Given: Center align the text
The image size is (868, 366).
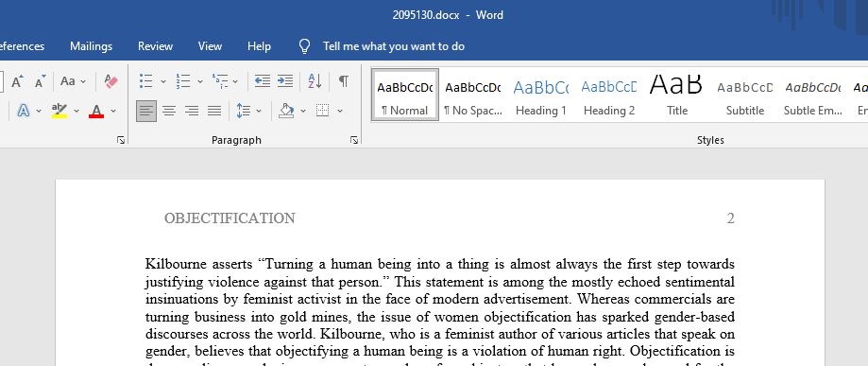Looking at the screenshot, I should pos(169,111).
